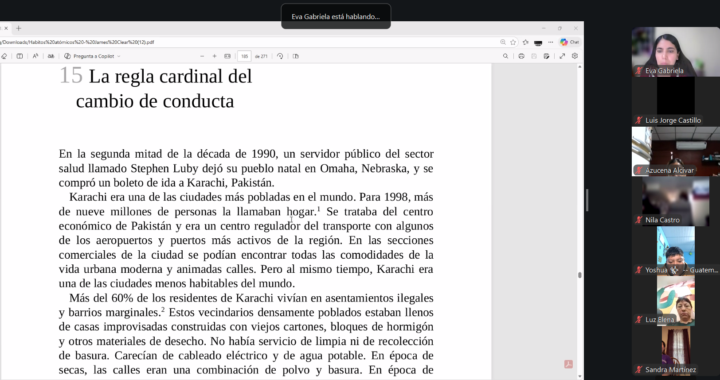Expand the Pregunta a Copilot dropdown arrow
The height and width of the screenshot is (380, 720).
119,56
